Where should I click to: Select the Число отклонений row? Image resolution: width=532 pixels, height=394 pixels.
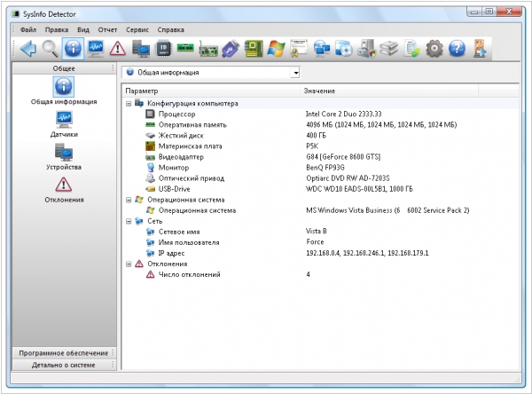point(321,275)
